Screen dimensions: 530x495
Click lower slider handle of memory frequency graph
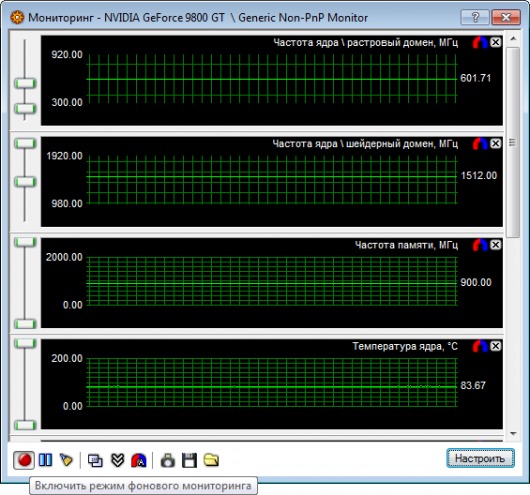tap(25, 324)
